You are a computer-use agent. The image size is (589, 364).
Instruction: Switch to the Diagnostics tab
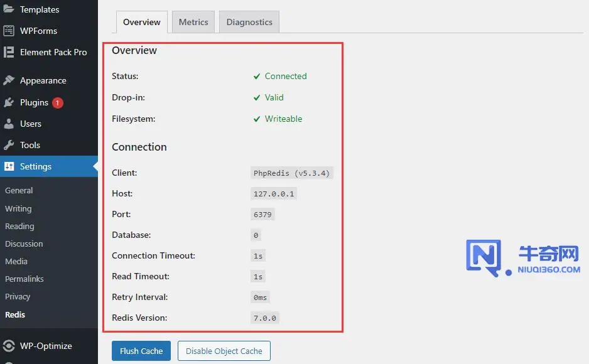pyautogui.click(x=249, y=22)
